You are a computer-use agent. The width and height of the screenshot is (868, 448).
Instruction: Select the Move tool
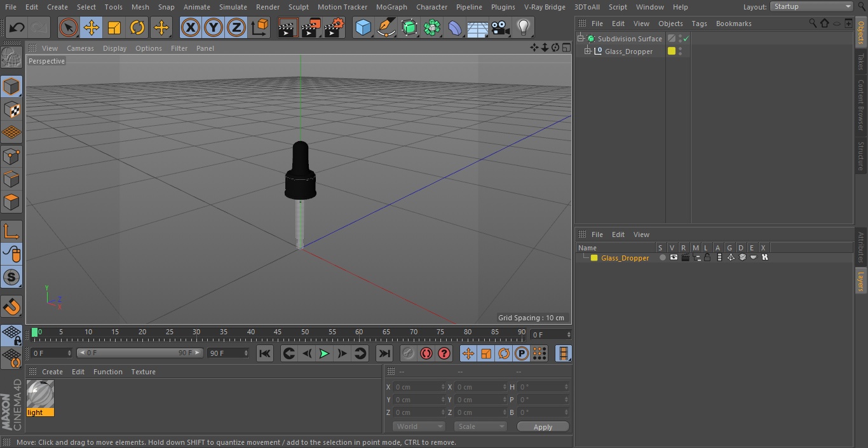click(91, 27)
